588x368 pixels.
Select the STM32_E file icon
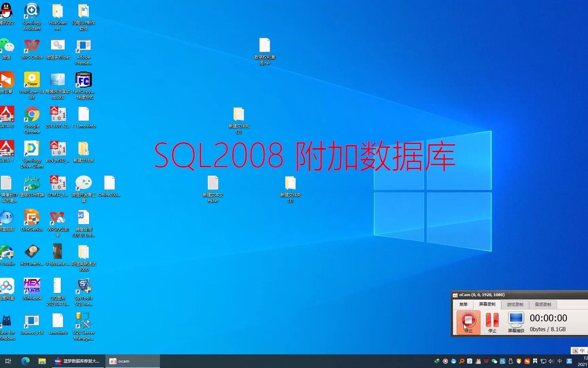pyautogui.click(x=58, y=186)
